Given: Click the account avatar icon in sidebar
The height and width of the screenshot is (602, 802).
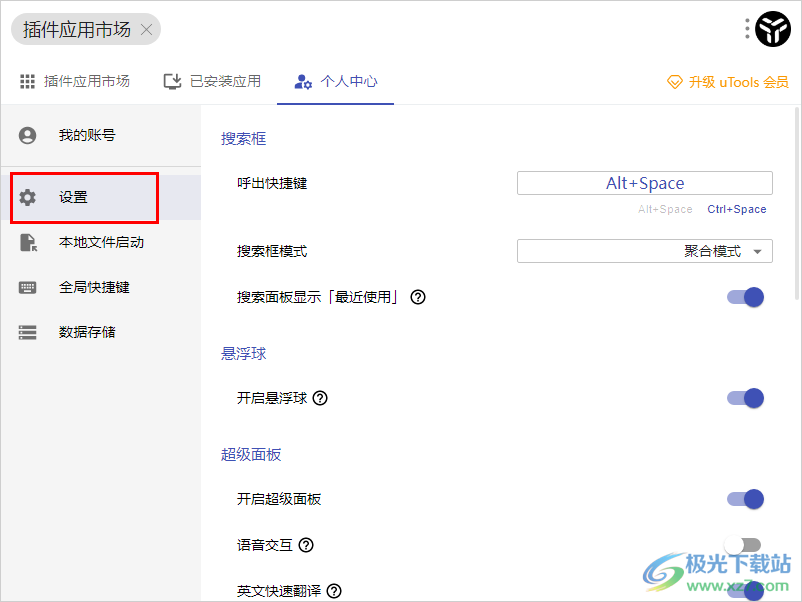Looking at the screenshot, I should coord(28,136).
